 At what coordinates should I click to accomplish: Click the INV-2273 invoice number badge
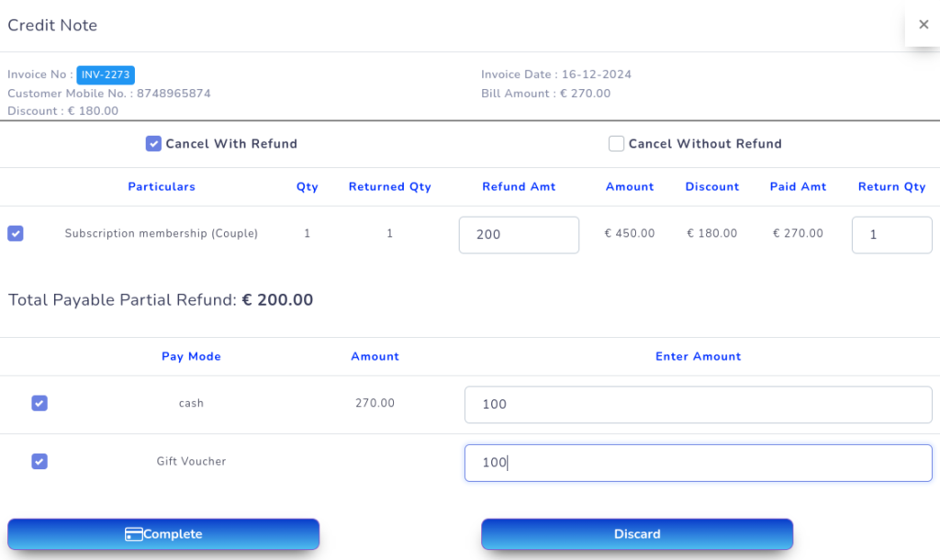click(106, 75)
